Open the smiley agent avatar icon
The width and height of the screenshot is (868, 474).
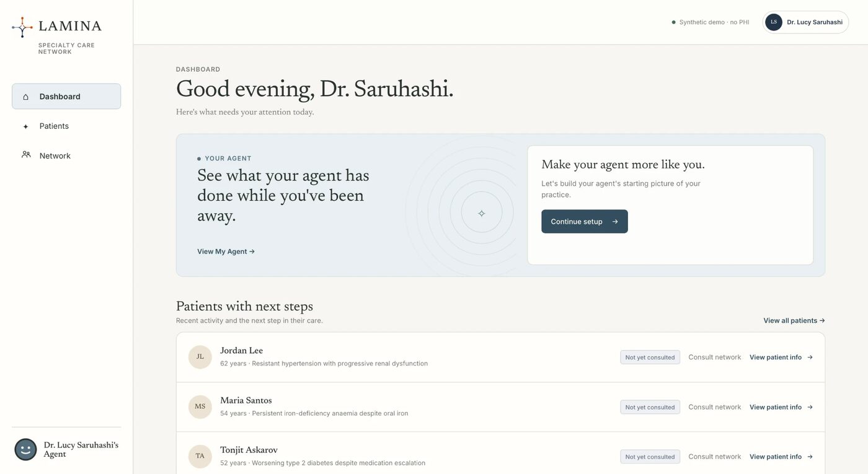[25, 450]
